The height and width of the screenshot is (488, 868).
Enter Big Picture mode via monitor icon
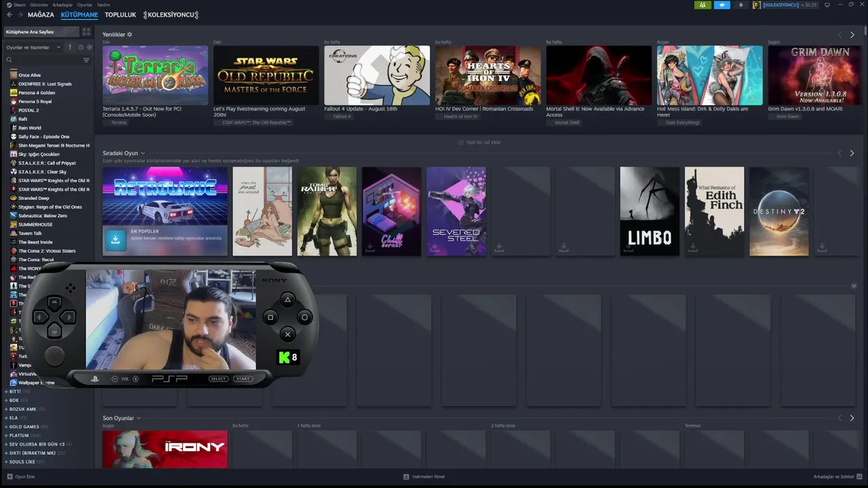pyautogui.click(x=827, y=5)
